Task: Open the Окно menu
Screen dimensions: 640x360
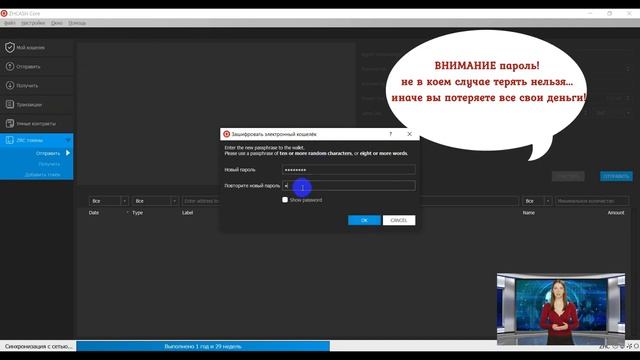Action: coord(57,23)
